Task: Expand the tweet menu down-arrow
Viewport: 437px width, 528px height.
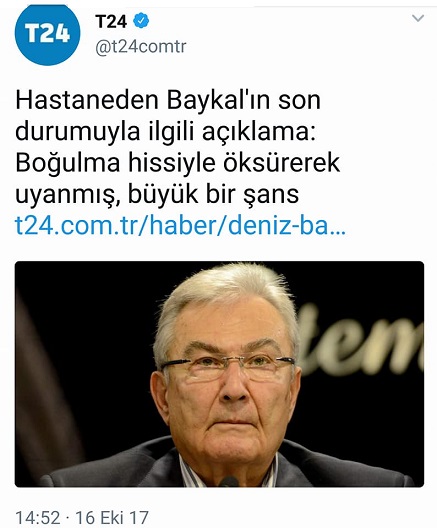Action: (418, 18)
